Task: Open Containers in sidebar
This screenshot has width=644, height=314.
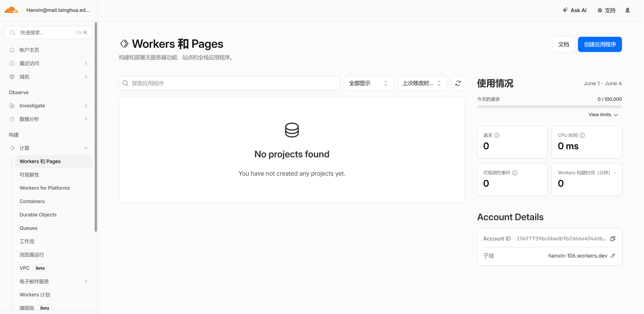Action: 32,202
